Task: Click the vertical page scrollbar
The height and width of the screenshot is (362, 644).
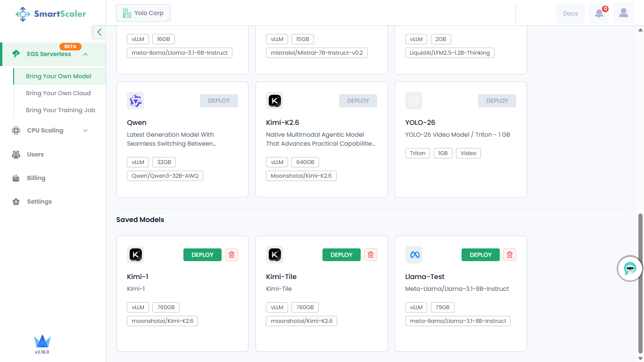Action: [x=640, y=283]
